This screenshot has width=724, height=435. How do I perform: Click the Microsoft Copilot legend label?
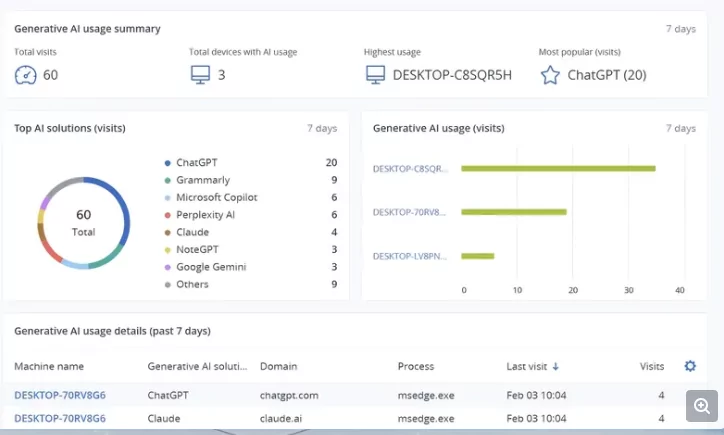(x=217, y=198)
